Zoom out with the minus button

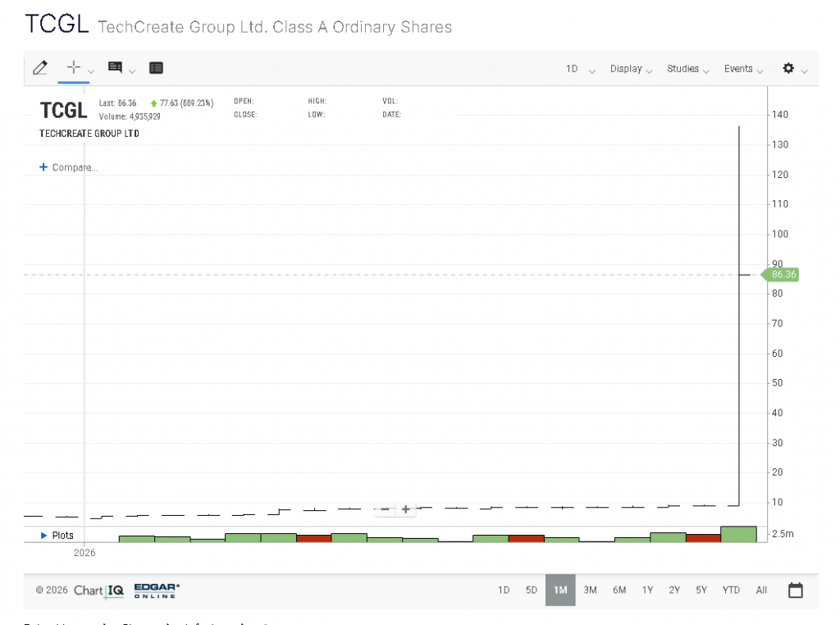385,509
